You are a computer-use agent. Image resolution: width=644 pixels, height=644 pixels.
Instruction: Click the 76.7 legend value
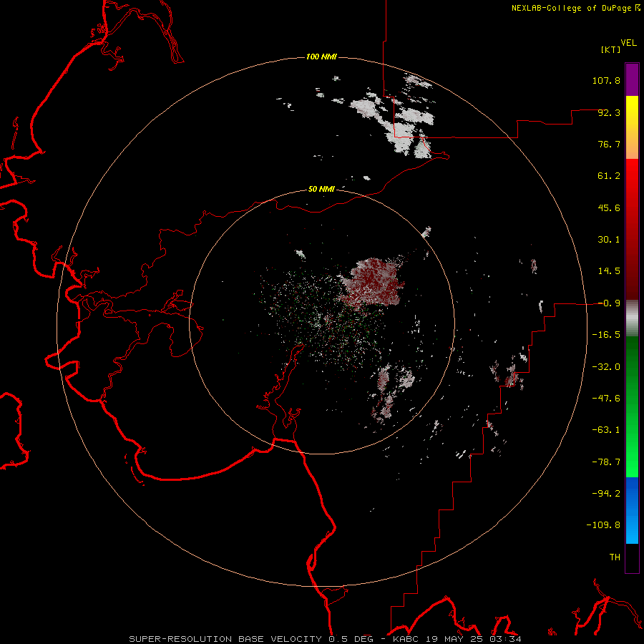[609, 144]
